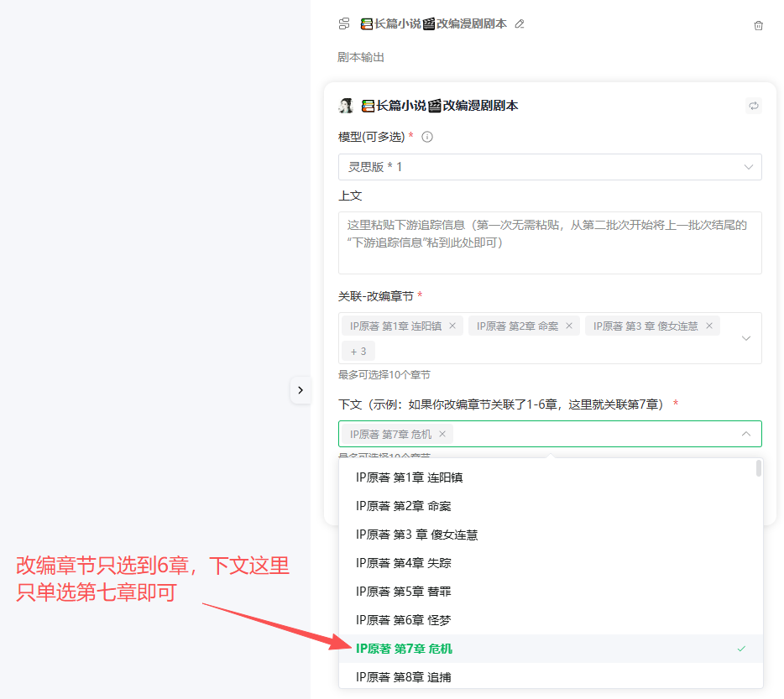784x699 pixels.
Task: Click the workflow node icon beside the title
Action: 344,24
